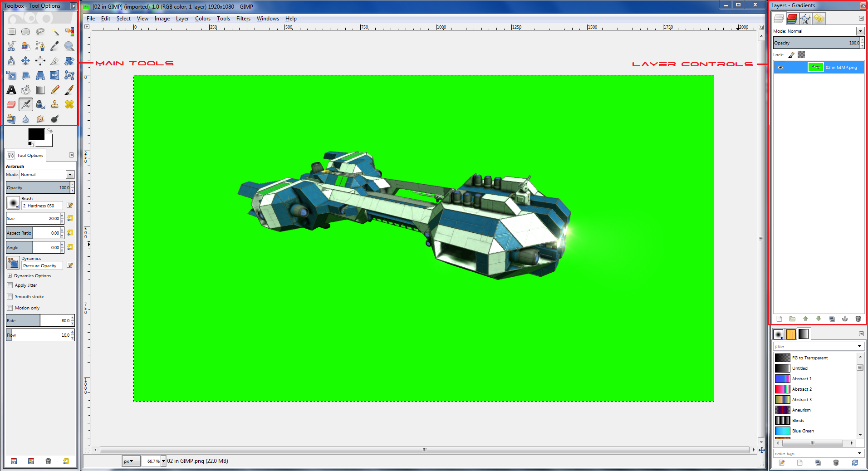Viewport: 868px width, 471px height.
Task: Pick the Bucket Fill tool
Action: click(26, 90)
